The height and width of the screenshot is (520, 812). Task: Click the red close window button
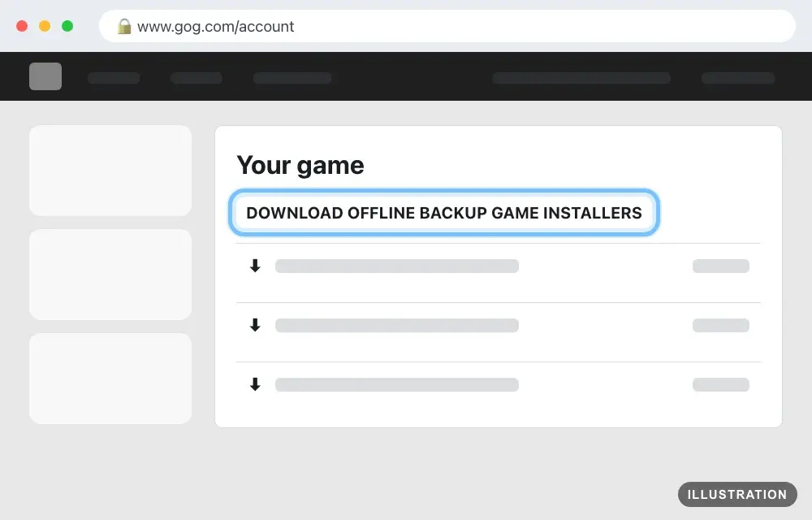[x=22, y=26]
